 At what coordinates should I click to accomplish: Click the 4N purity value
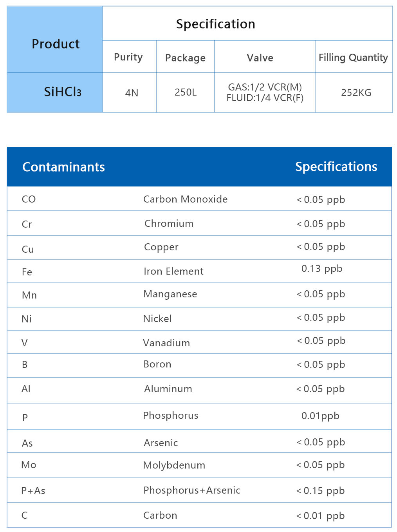[132, 93]
